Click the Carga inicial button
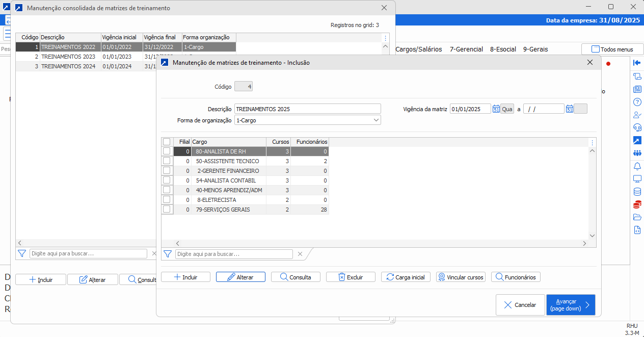 pyautogui.click(x=406, y=277)
